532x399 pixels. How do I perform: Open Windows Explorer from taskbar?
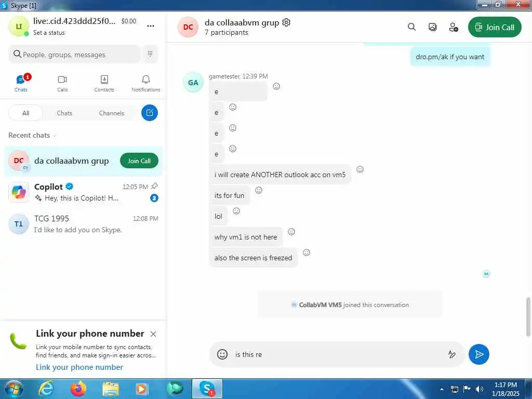[x=111, y=389]
